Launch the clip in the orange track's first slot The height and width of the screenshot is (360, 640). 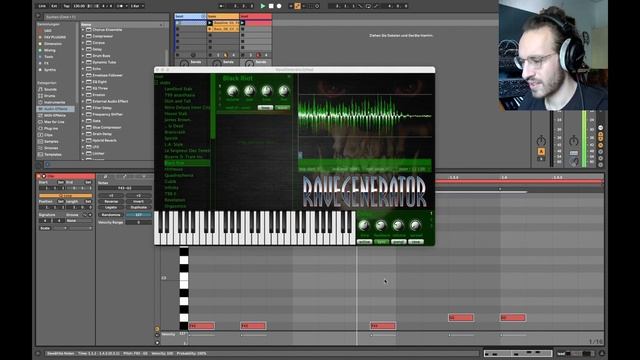coord(210,23)
